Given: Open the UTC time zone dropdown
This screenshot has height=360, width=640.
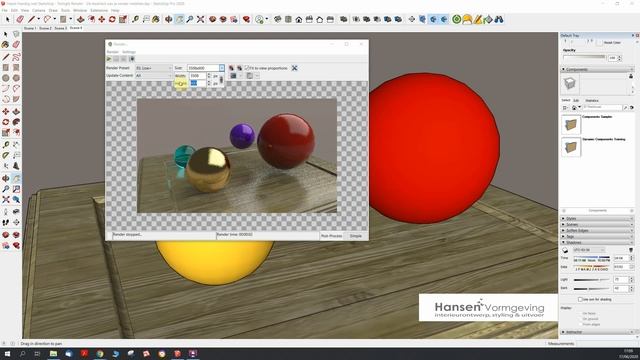Looking at the screenshot, I should tap(589, 250).
